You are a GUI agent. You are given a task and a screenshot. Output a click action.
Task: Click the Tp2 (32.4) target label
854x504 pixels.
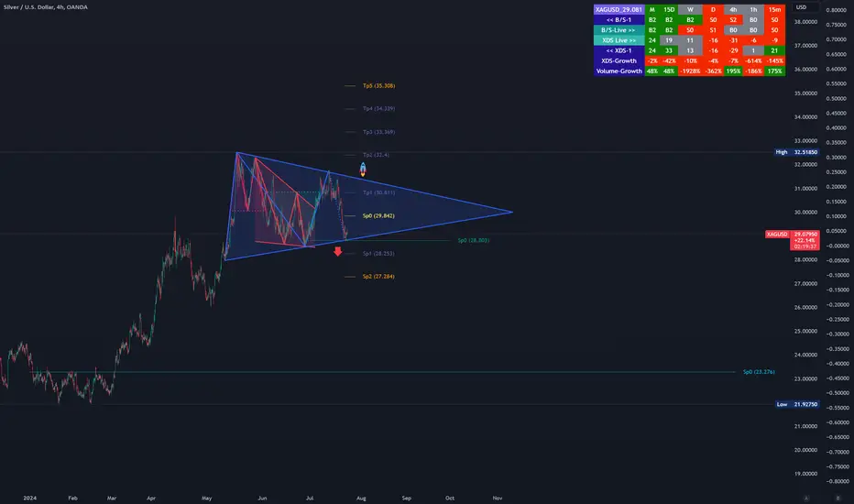pyautogui.click(x=376, y=155)
